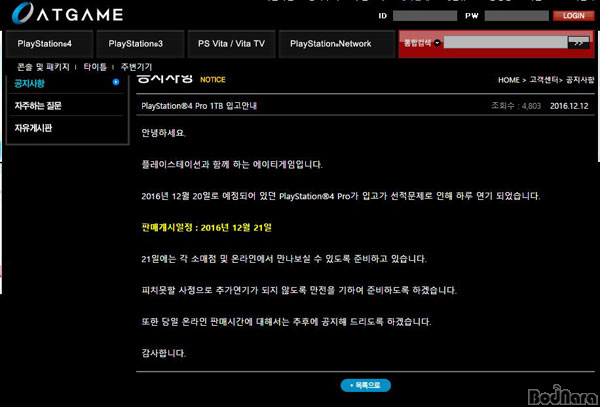Click HOME in the breadcrumb
The height and width of the screenshot is (407, 600).
click(x=509, y=80)
